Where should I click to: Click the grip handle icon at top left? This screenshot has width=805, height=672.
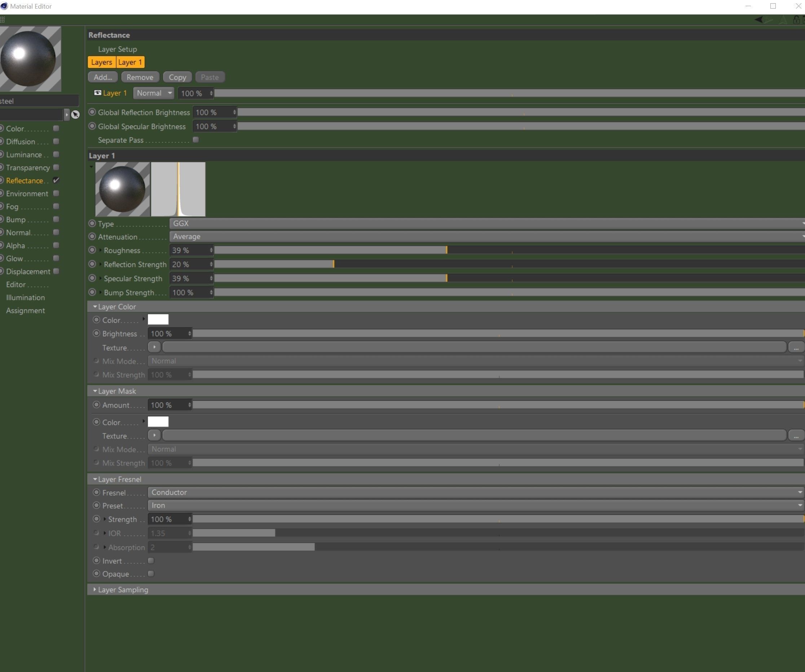tap(3, 19)
